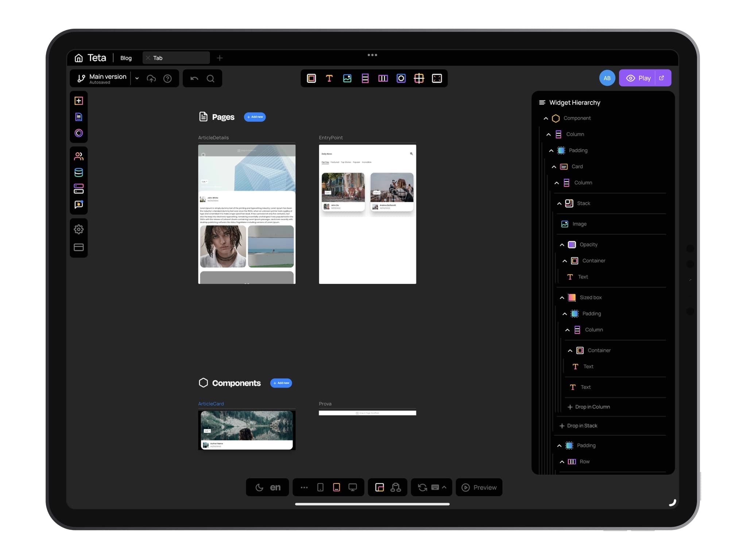Screen dimensions: 747x560
Task: Select the Text widget in the toolbar
Action: coord(329,78)
